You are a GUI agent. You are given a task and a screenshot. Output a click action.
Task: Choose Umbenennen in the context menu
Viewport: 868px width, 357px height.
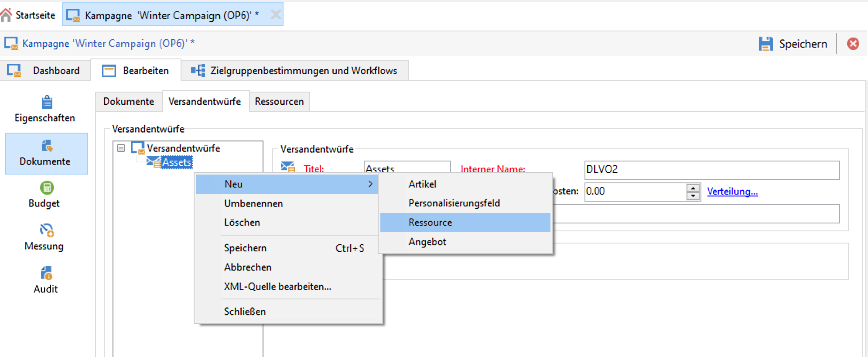click(x=287, y=203)
